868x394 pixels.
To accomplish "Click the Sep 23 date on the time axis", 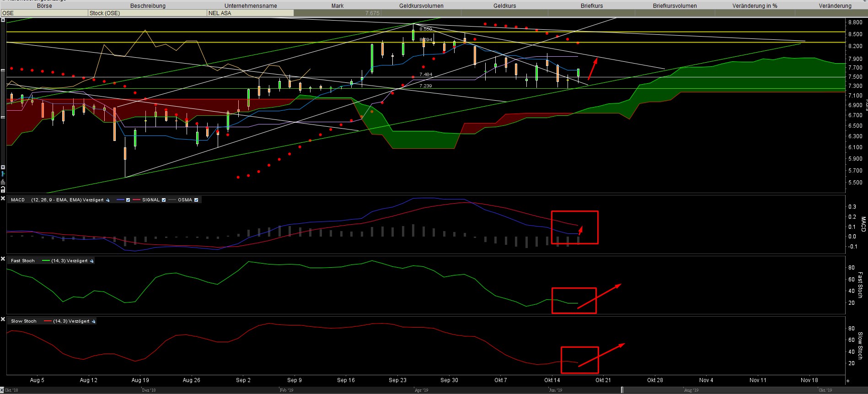I will [397, 380].
